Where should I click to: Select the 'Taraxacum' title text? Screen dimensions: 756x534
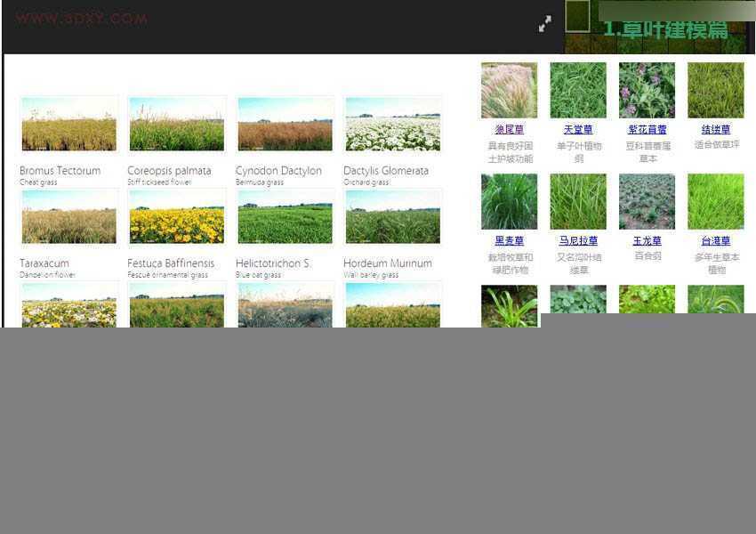[x=44, y=263]
